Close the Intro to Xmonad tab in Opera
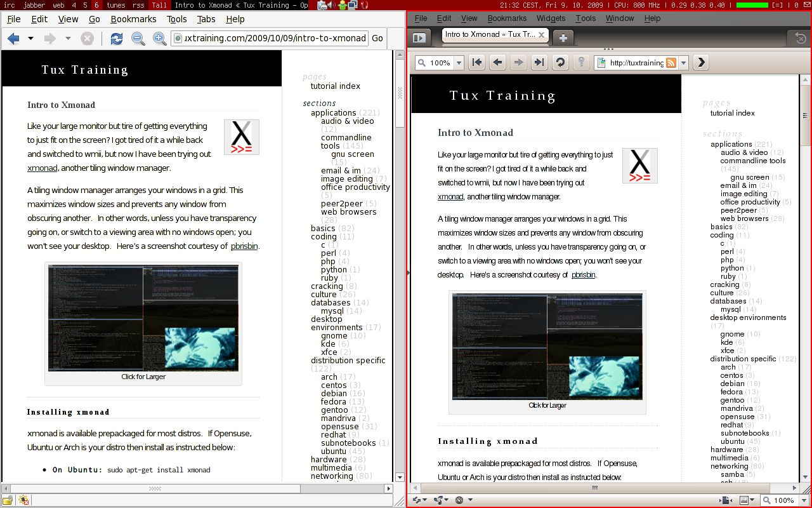Screen dimensions: 812x508 542,35
